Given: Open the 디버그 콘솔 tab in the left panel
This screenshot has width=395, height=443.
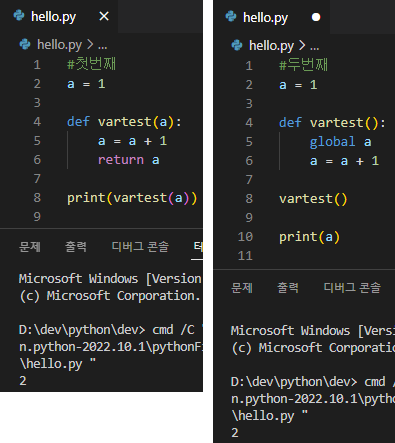Looking at the screenshot, I should [140, 247].
